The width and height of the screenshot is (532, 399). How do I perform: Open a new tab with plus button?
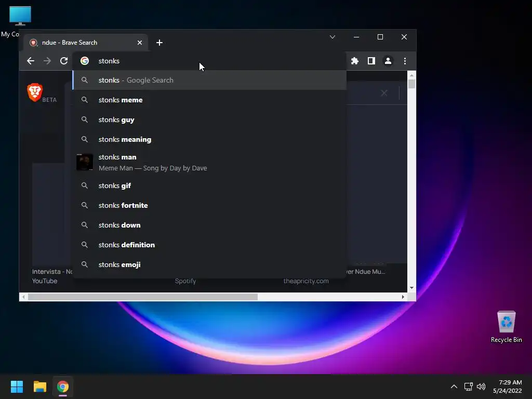[159, 43]
